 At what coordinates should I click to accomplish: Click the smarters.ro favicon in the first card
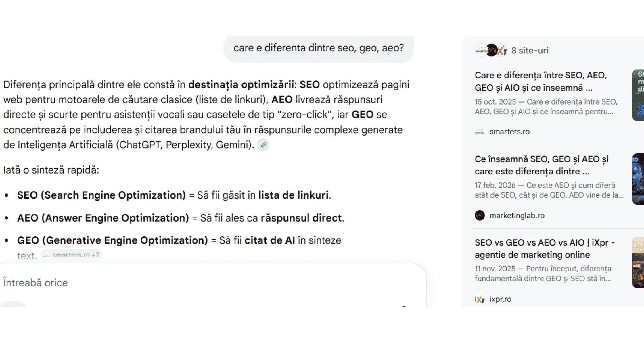click(x=480, y=132)
